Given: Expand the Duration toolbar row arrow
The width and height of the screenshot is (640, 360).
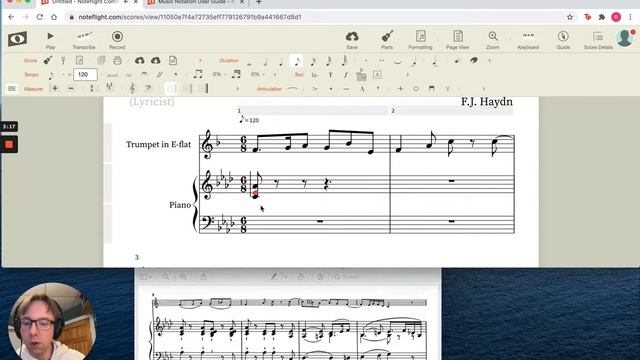Looking at the screenshot, I should click(x=489, y=60).
